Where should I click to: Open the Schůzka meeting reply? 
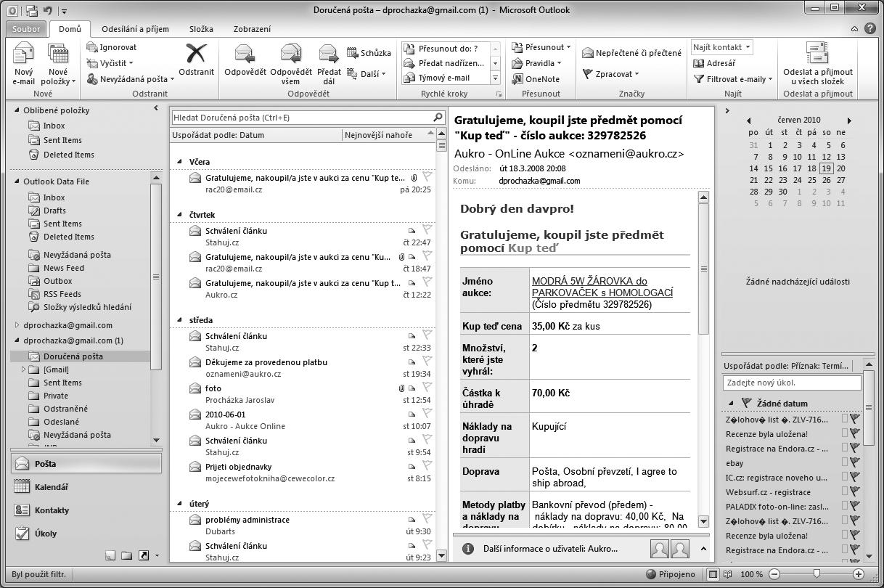[x=369, y=53]
